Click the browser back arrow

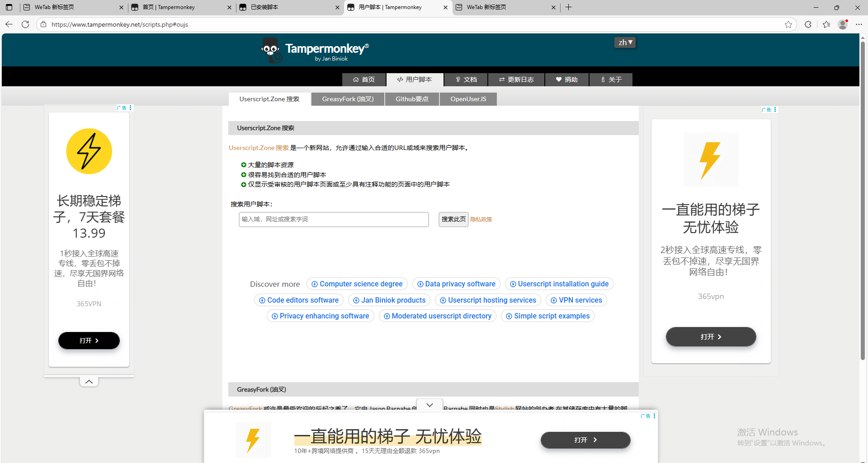tap(9, 24)
